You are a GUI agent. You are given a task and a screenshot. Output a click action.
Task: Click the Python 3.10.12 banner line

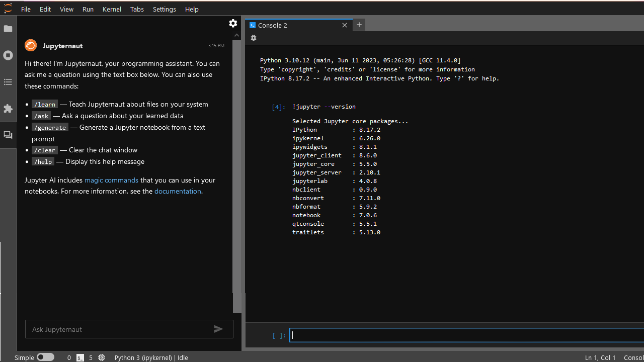click(360, 60)
